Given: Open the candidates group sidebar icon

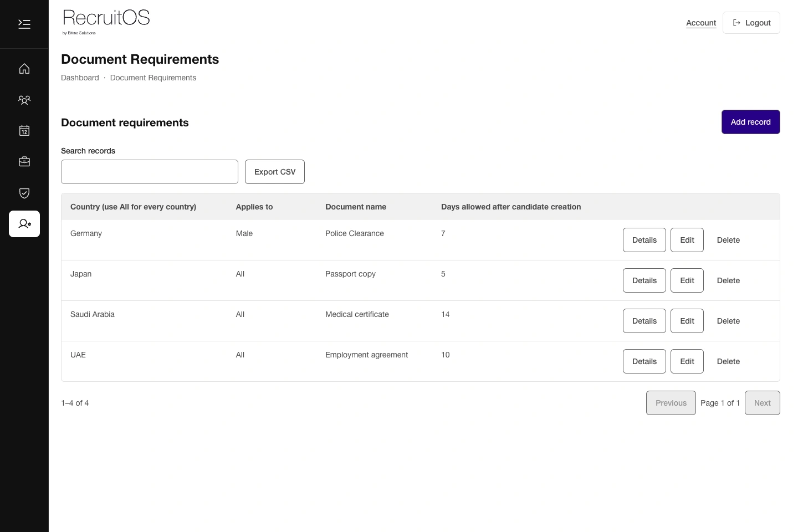Looking at the screenshot, I should pos(24,100).
